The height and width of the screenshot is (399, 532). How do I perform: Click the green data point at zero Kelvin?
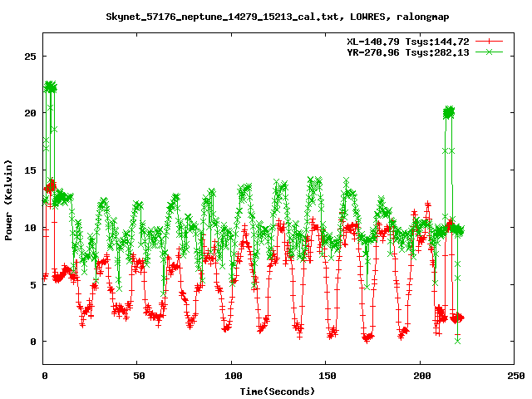coord(457,341)
